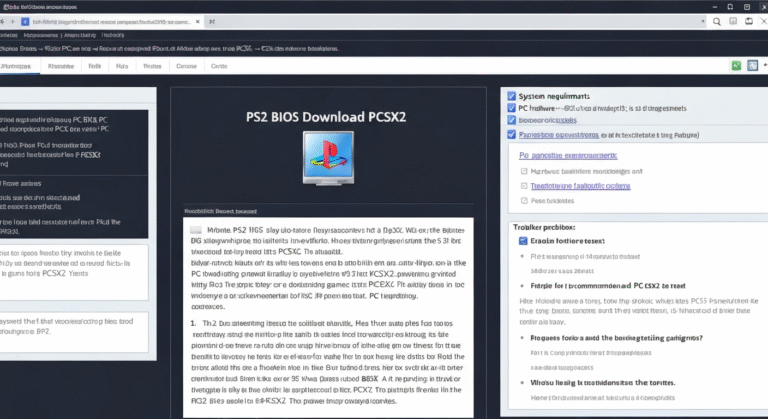Click the small icon on the first grey list row
Image resolution: width=768 pixels, height=419 pixels.
[x=524, y=171]
